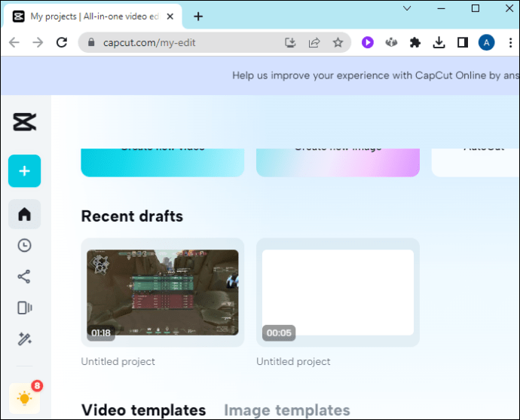Image resolution: width=520 pixels, height=420 pixels.
Task: Click first Untitled project name under game draft
Action: coord(118,361)
